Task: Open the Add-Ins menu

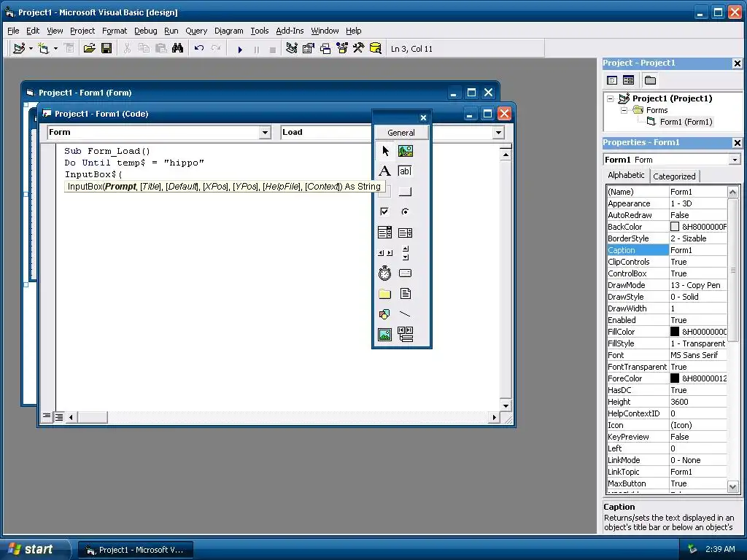Action: pos(290,31)
